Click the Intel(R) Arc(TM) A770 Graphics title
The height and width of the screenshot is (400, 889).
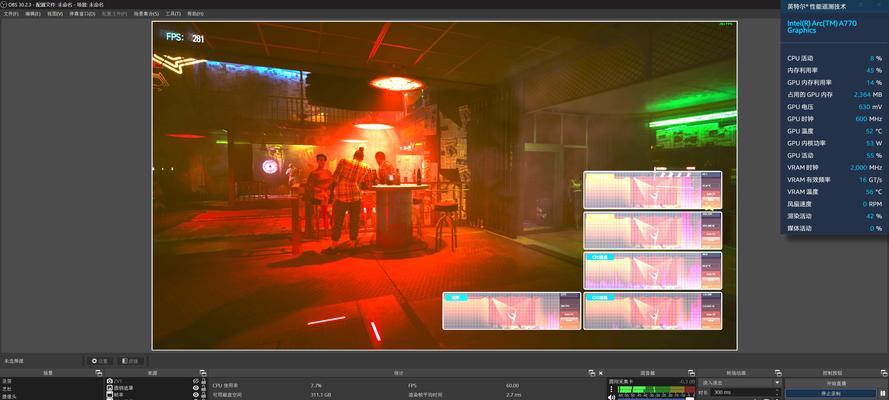(x=822, y=27)
